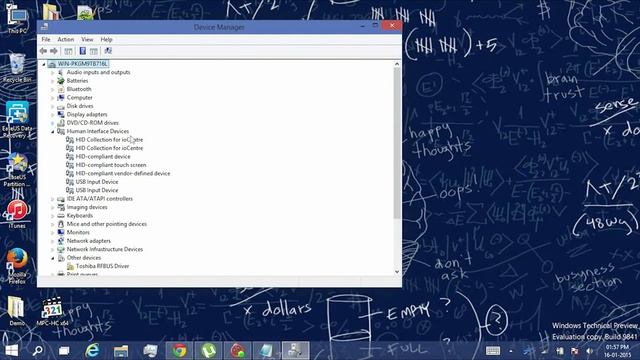Toggle the show/hide console tree toolbar icon
This screenshot has height=360, width=640.
pyautogui.click(x=68, y=51)
